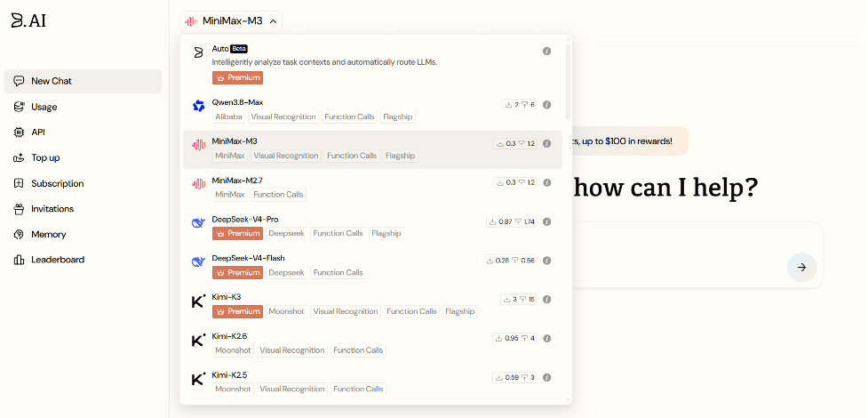The width and height of the screenshot is (868, 418).
Task: Click the MiniMax-M3 waveform logo in list
Action: pyautogui.click(x=198, y=145)
